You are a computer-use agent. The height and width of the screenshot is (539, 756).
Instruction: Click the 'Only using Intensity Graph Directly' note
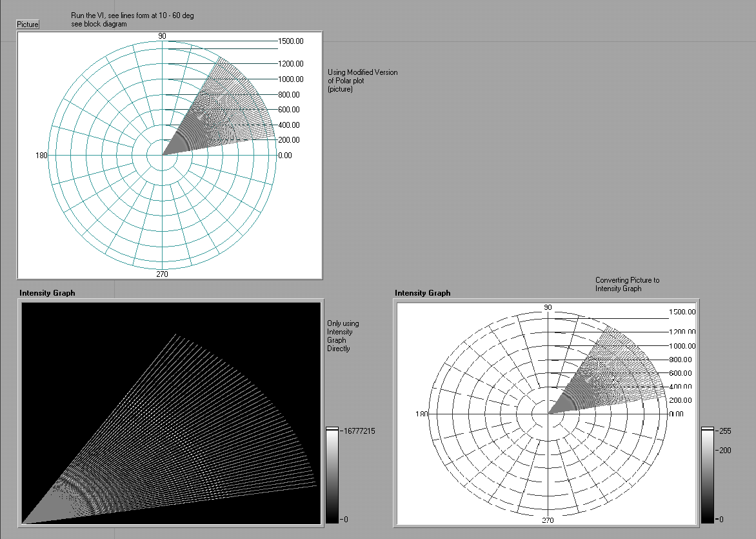coord(343,336)
